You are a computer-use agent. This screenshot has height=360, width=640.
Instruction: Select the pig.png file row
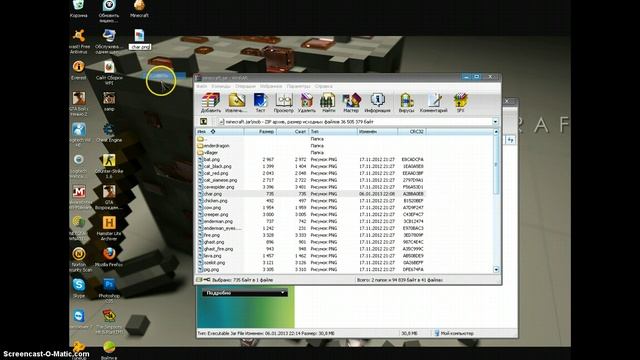pyautogui.click(x=310, y=269)
